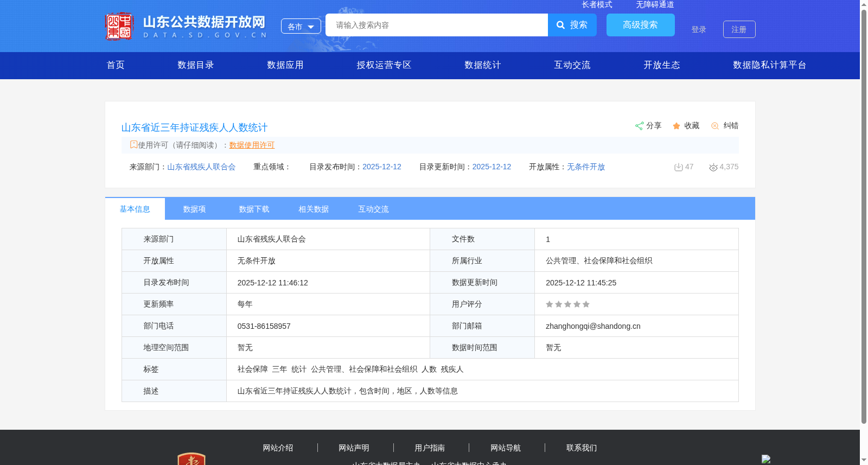Open the 各市 city dropdown

pos(301,26)
